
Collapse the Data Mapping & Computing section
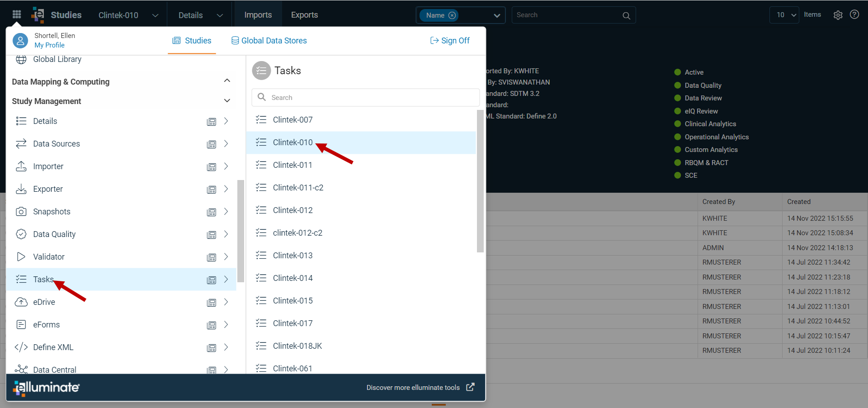pyautogui.click(x=227, y=81)
